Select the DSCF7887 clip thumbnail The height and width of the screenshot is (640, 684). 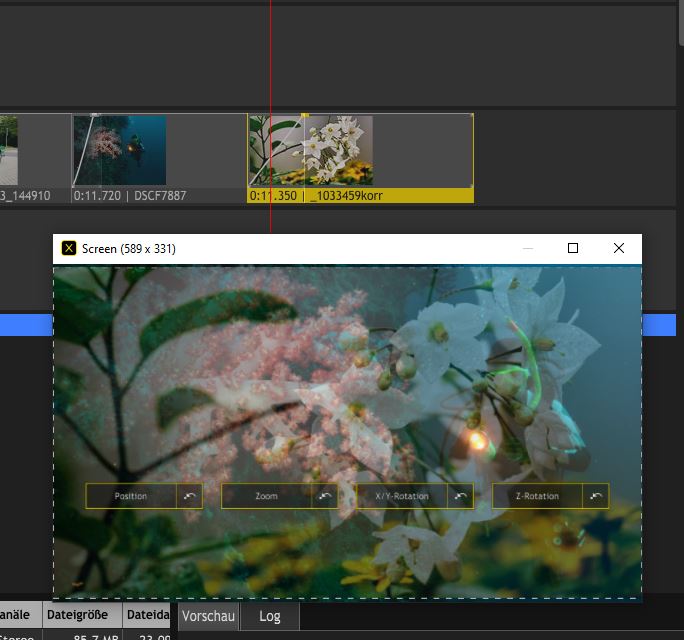(119, 150)
